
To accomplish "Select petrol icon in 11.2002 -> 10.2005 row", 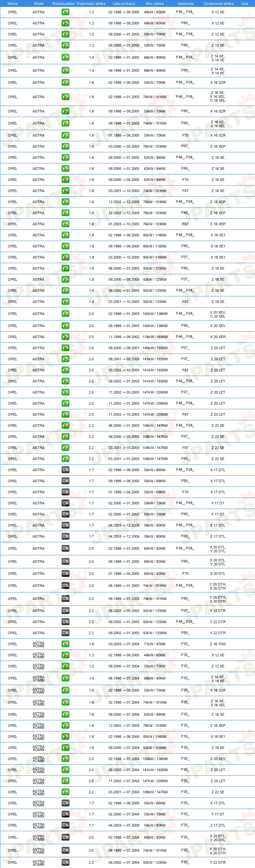I will tap(65, 414).
